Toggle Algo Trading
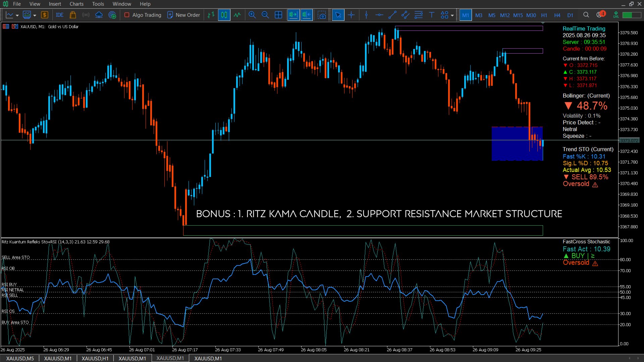Image resolution: width=644 pixels, height=362 pixels. click(x=143, y=15)
